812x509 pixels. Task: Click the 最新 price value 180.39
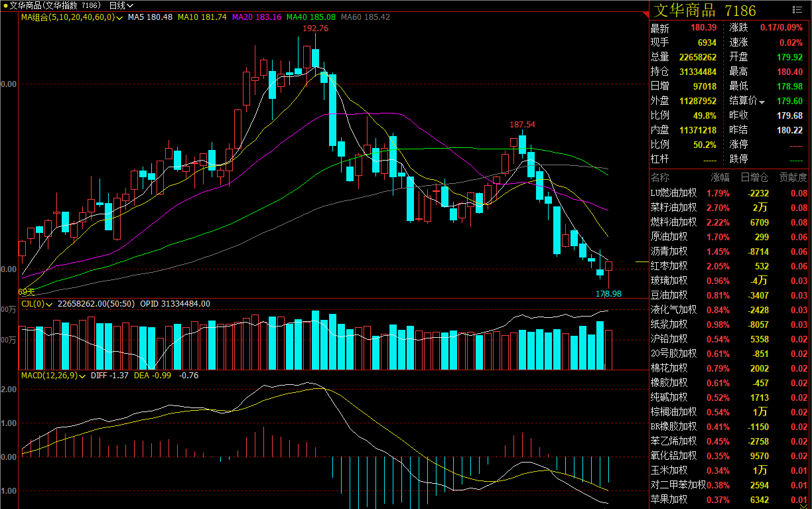[x=703, y=28]
